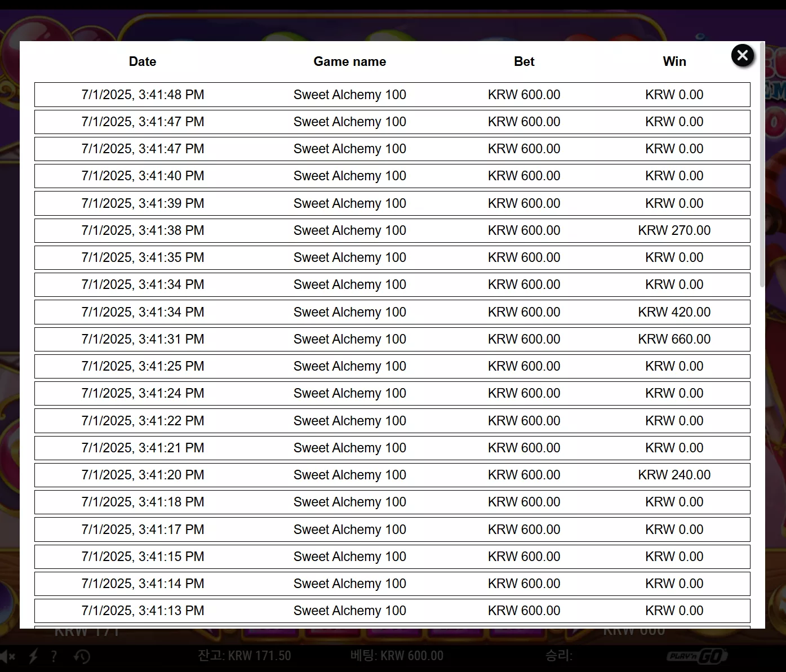Select the date 7/1/2025, 3:41:40 PM

(143, 176)
